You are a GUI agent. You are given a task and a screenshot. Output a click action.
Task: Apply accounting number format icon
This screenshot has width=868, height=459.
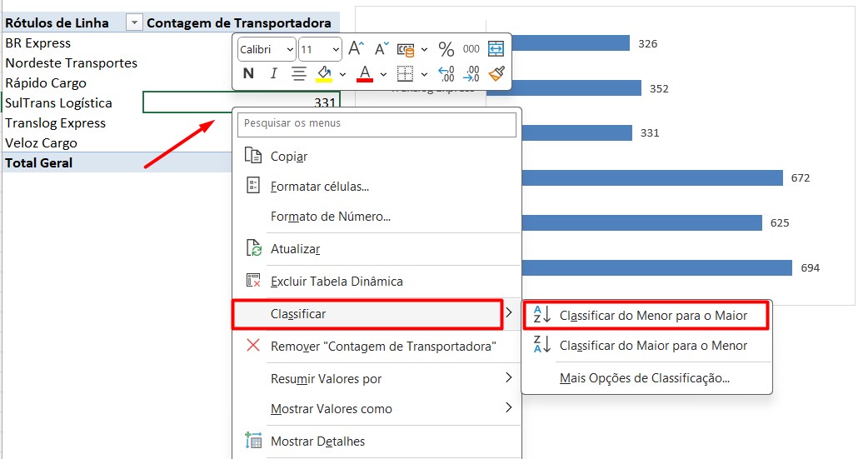[406, 49]
